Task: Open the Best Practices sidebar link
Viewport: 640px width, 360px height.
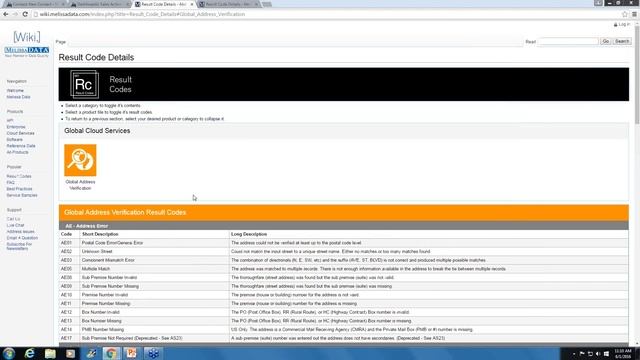Action: click(x=19, y=189)
